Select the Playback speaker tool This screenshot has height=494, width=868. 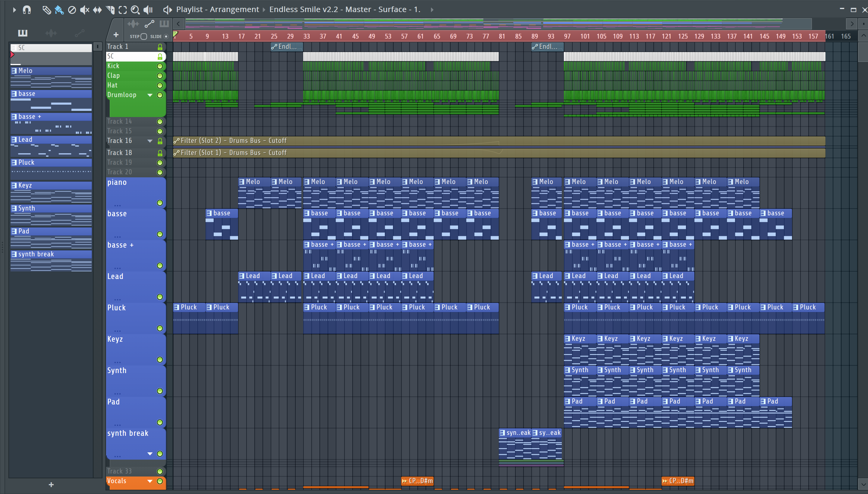click(148, 10)
